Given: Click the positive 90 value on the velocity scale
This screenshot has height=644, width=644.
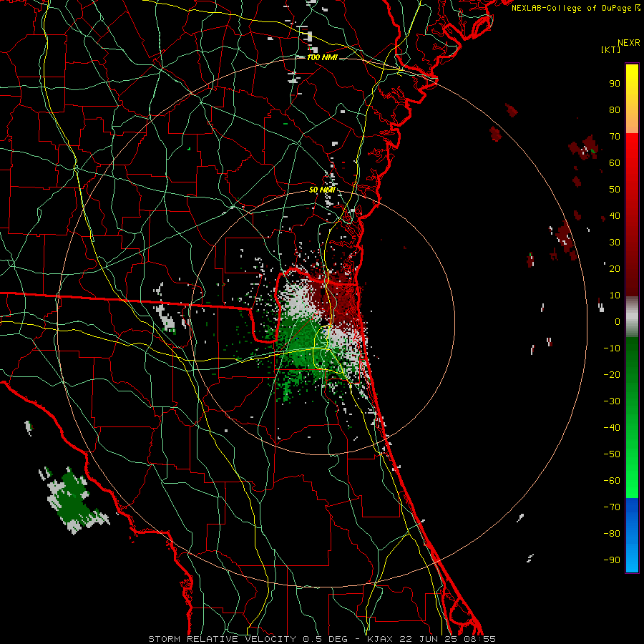Looking at the screenshot, I should tap(615, 84).
